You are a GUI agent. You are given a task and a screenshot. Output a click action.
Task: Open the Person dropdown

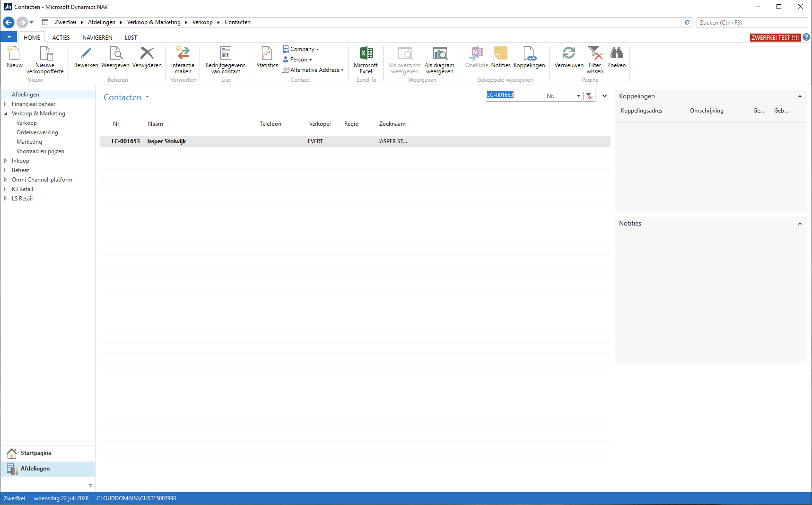pyautogui.click(x=297, y=60)
